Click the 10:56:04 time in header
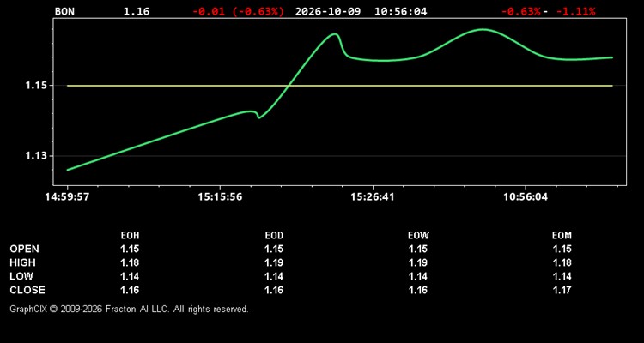 [400, 11]
